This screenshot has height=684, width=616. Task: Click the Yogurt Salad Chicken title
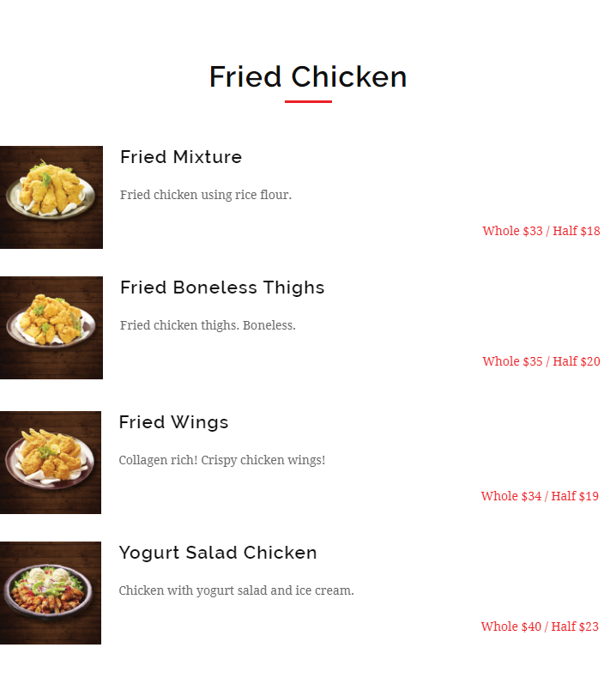point(218,553)
